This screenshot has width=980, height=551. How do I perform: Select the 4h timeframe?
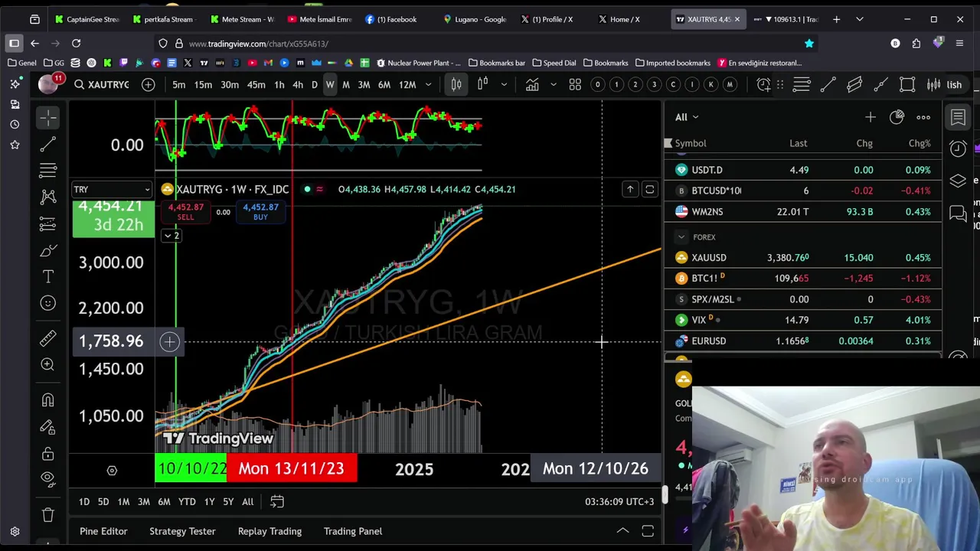298,84
